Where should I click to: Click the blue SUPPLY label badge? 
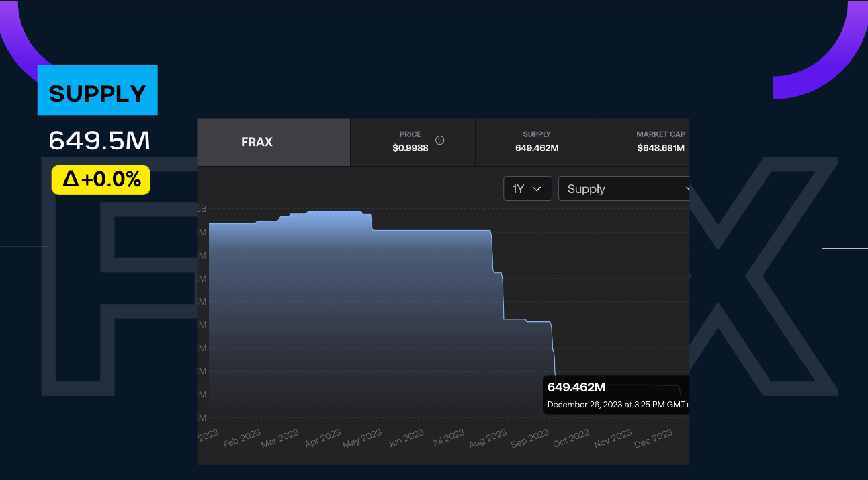(x=97, y=90)
